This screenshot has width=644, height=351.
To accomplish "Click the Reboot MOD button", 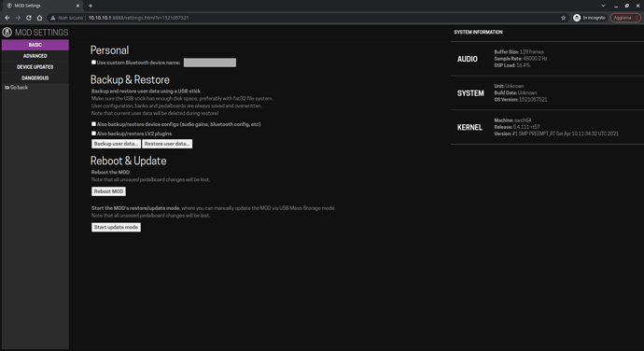I will 108,191.
